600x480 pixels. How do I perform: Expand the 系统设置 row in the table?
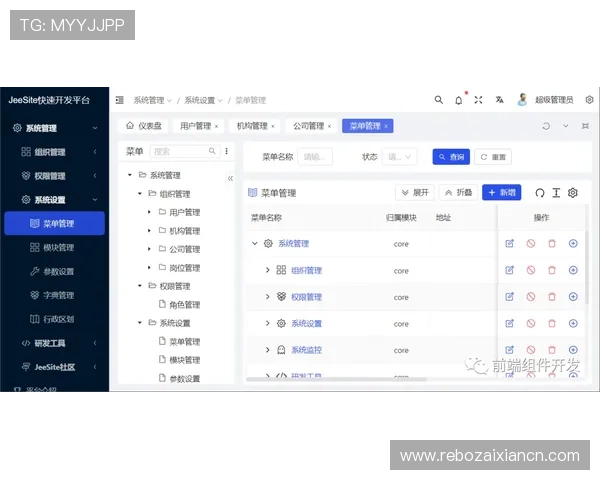point(267,323)
